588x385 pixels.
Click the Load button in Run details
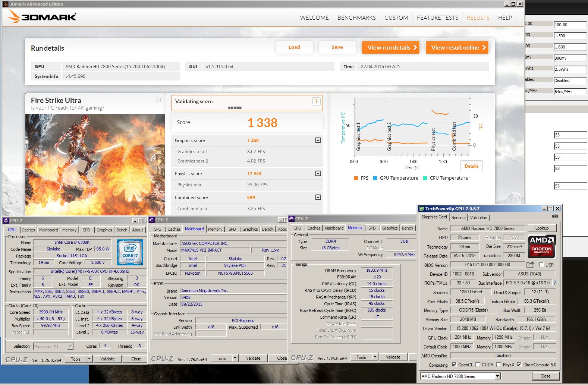tap(294, 47)
